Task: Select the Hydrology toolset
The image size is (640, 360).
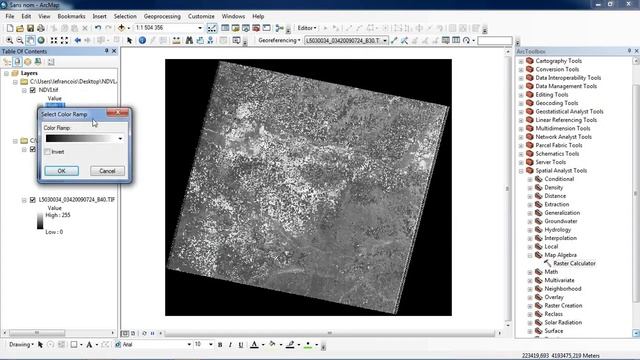Action: coord(557,230)
